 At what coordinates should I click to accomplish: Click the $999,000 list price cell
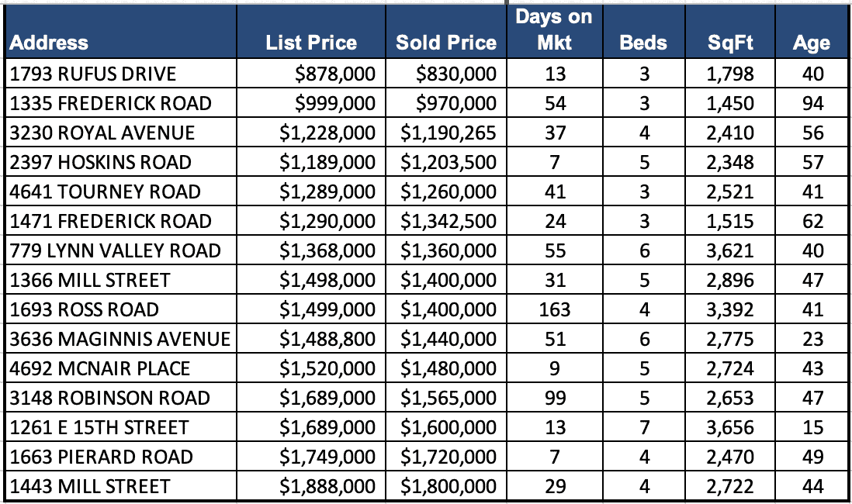(337, 103)
